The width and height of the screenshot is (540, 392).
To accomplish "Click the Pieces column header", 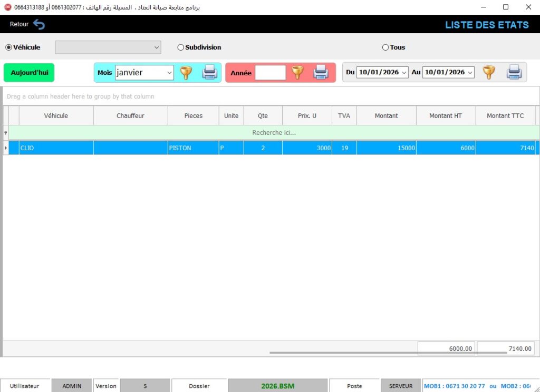I will [x=193, y=116].
